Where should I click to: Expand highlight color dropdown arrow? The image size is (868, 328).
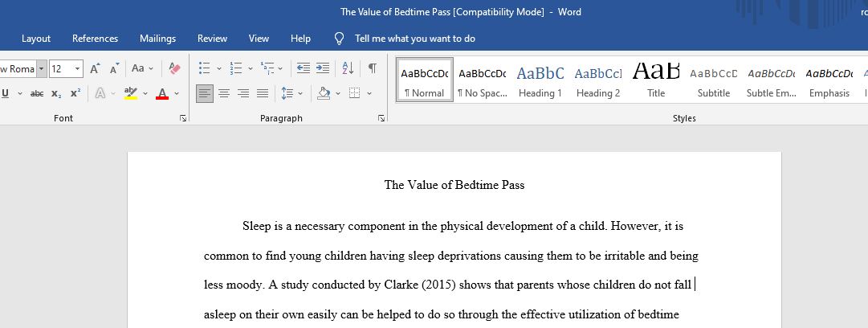coord(145,93)
